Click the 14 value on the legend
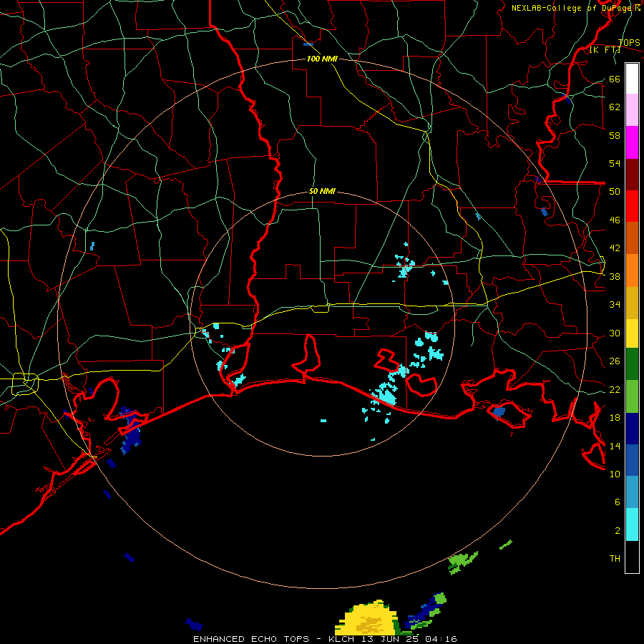This screenshot has width=644, height=644. coord(615,446)
